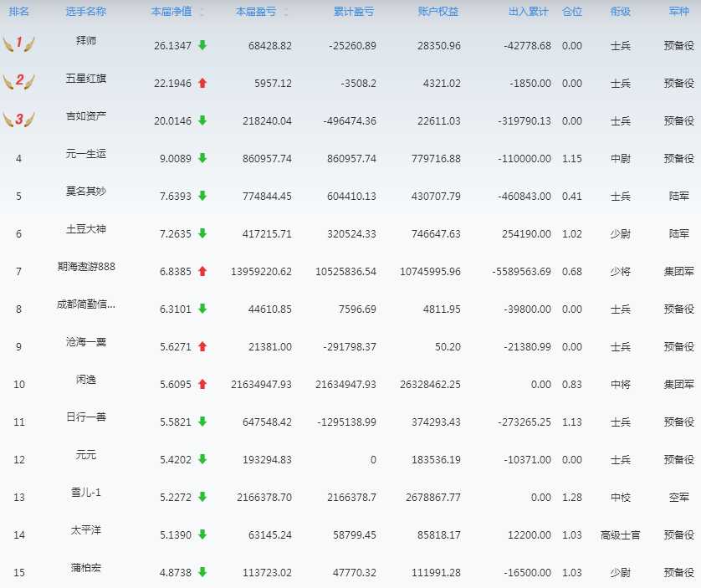Select in-out total -5589563.69
Screen dimensions: 701x588
521,272
